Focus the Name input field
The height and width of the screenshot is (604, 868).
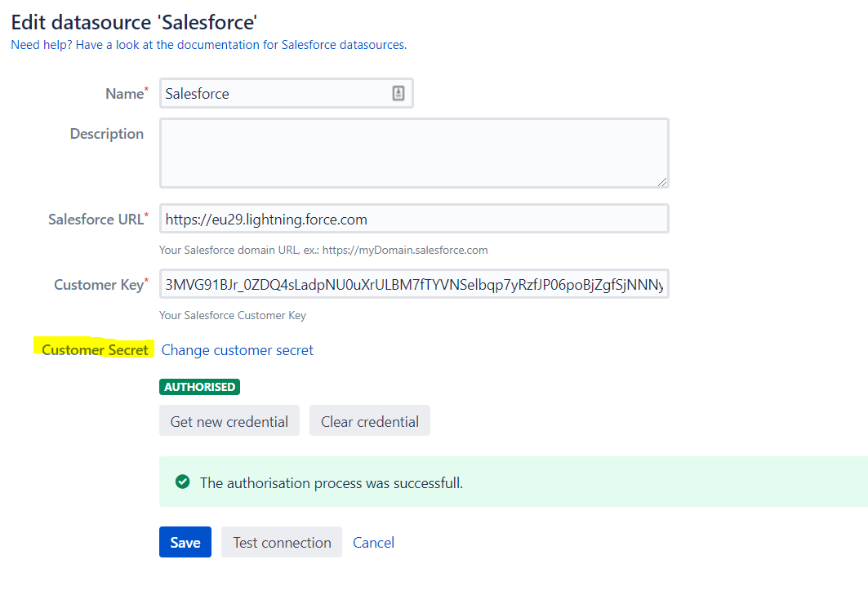click(x=274, y=94)
